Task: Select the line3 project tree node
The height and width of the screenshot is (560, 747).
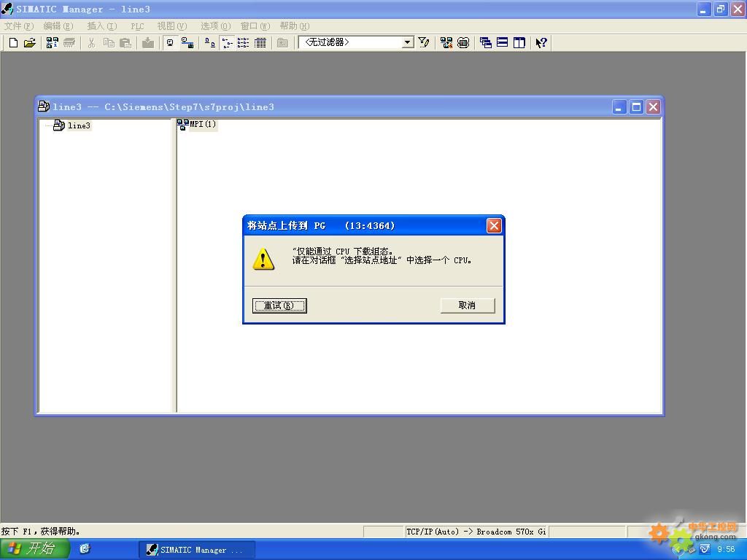Action: 79,125
